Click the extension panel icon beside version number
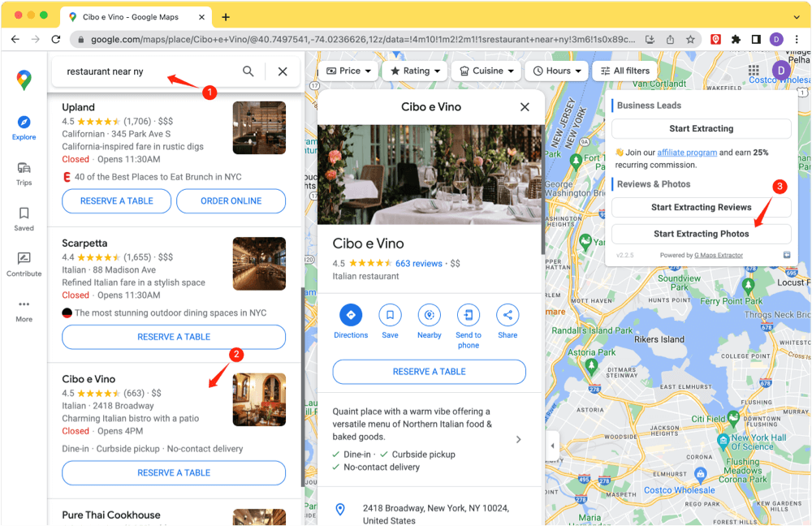This screenshot has height=526, width=812. pos(787,255)
